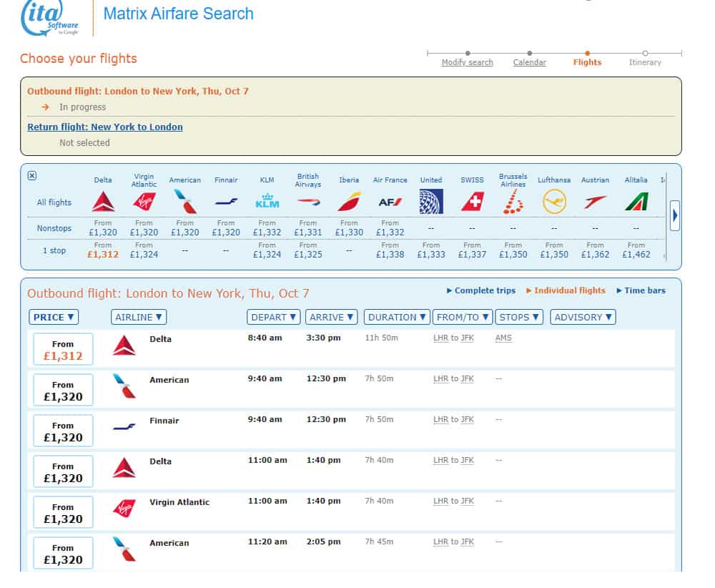Close the airline matrix panel
Image resolution: width=715 pixels, height=588 pixels.
click(32, 176)
